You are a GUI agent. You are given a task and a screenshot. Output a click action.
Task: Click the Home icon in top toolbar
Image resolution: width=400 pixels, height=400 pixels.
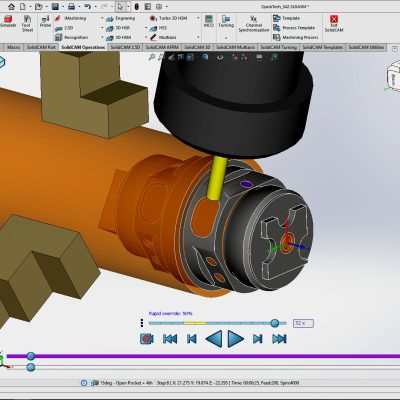[11, 6]
